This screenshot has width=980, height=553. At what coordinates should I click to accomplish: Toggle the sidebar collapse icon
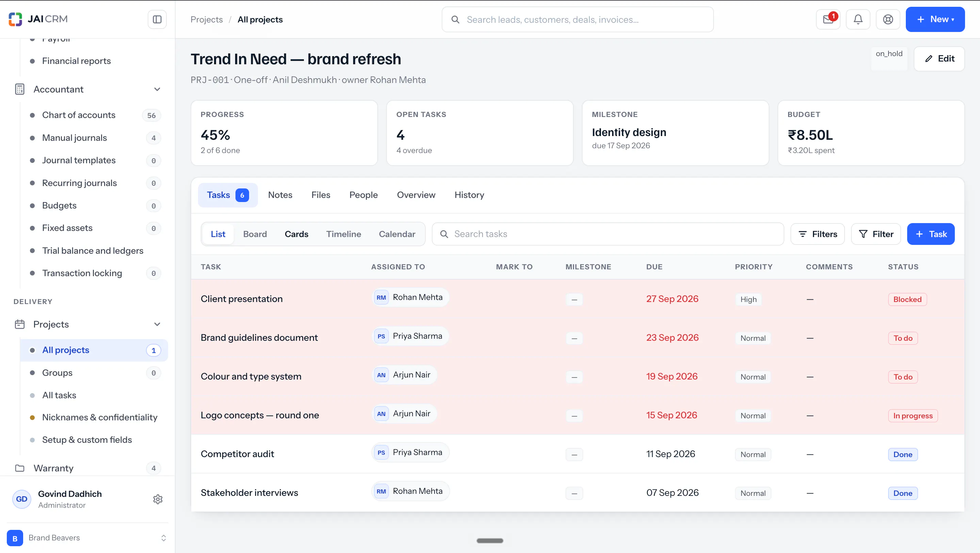(157, 19)
